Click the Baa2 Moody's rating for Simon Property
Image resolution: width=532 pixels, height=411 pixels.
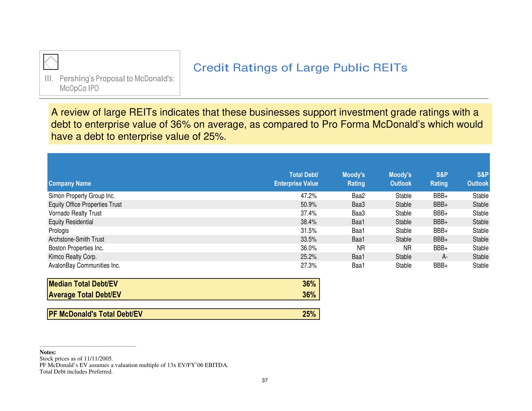pos(358,196)
